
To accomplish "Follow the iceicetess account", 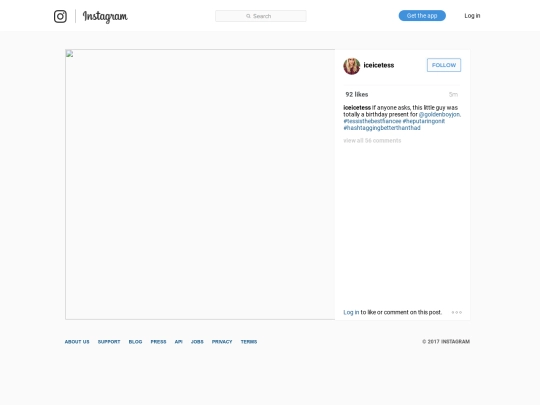I will pos(444,65).
